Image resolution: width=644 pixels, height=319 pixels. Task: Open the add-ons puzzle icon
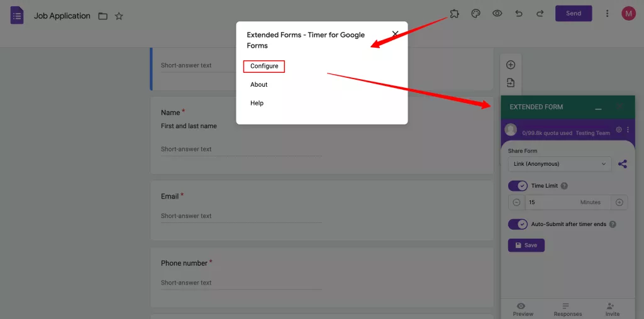(x=454, y=14)
